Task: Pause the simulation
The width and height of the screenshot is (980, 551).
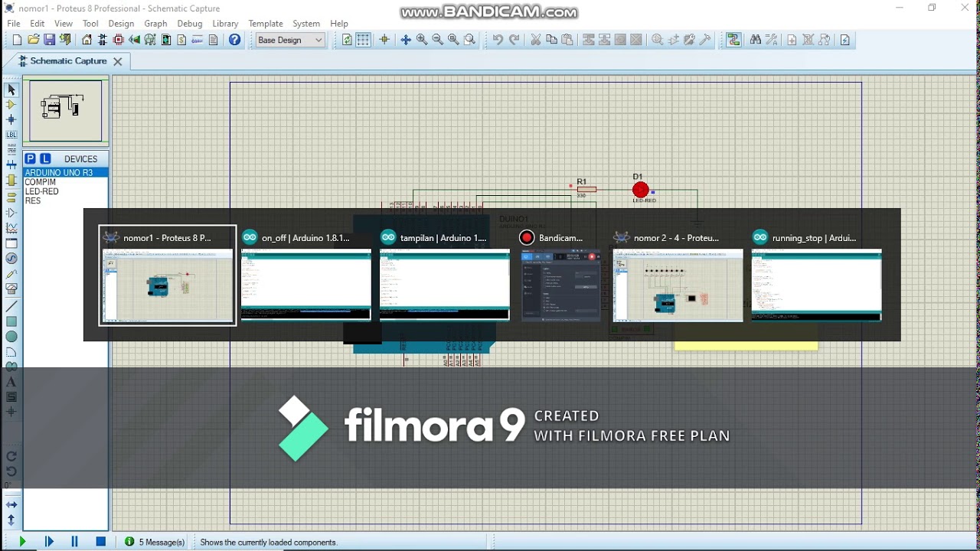Action: tap(74, 542)
